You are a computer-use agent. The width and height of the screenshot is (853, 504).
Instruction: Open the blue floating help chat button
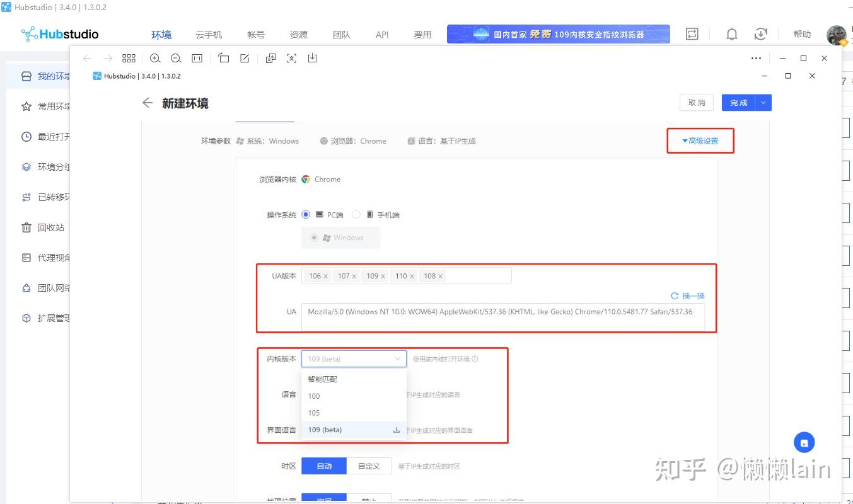point(804,442)
